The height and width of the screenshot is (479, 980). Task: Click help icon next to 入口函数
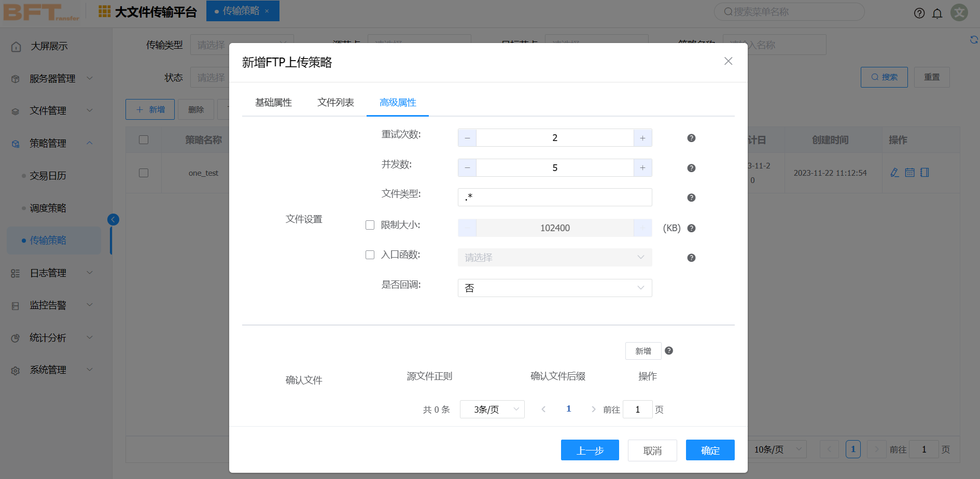click(x=691, y=258)
